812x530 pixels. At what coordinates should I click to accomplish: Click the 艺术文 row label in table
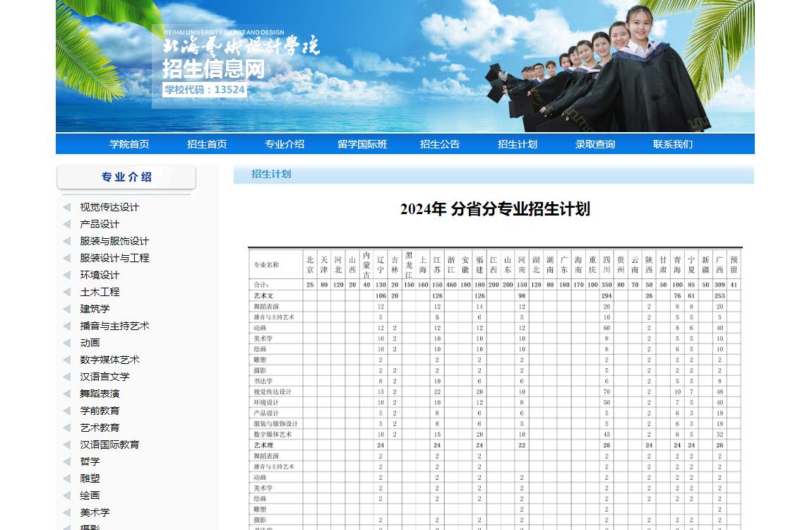(263, 296)
